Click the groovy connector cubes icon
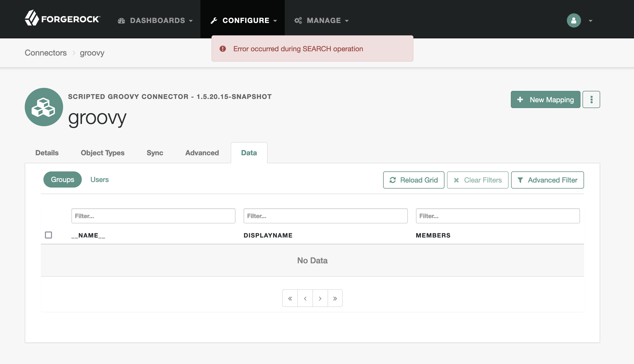The image size is (634, 364). pos(44,107)
